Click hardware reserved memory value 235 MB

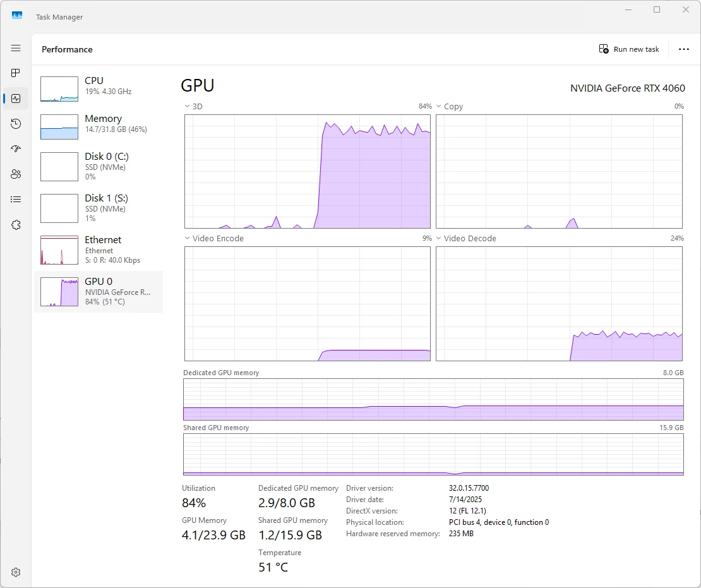pyautogui.click(x=461, y=534)
